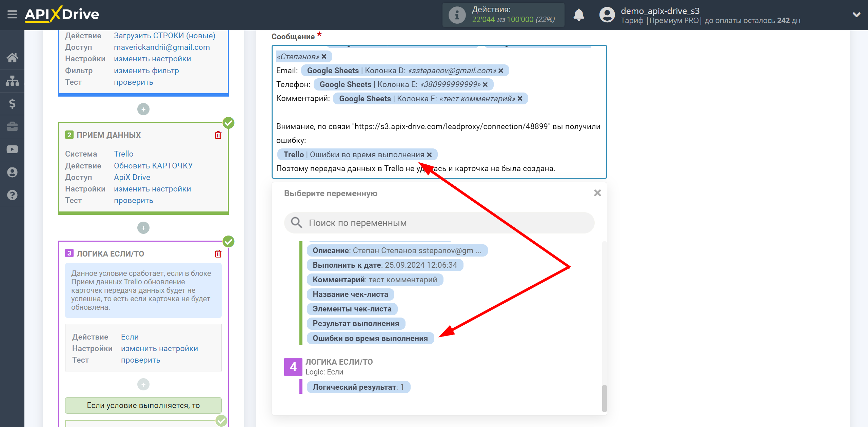The width and height of the screenshot is (868, 427).
Task: Select variable Элементы чек-листа
Action: click(352, 309)
